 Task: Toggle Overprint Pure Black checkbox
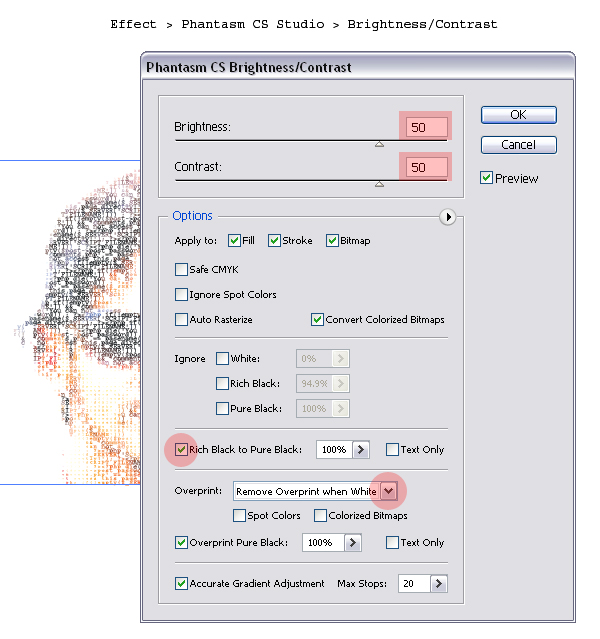click(181, 542)
